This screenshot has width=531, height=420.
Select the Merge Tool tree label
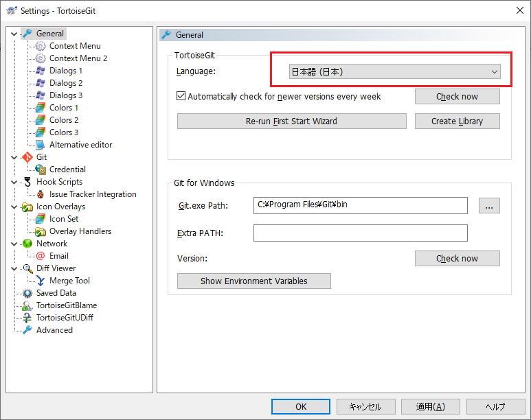pyautogui.click(x=69, y=281)
